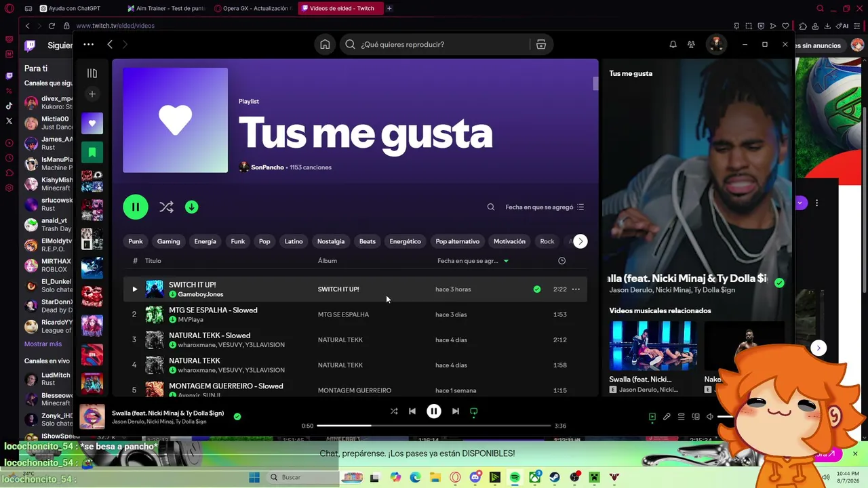Open Spotify friend activity icon
The height and width of the screenshot is (488, 868).
(x=691, y=44)
